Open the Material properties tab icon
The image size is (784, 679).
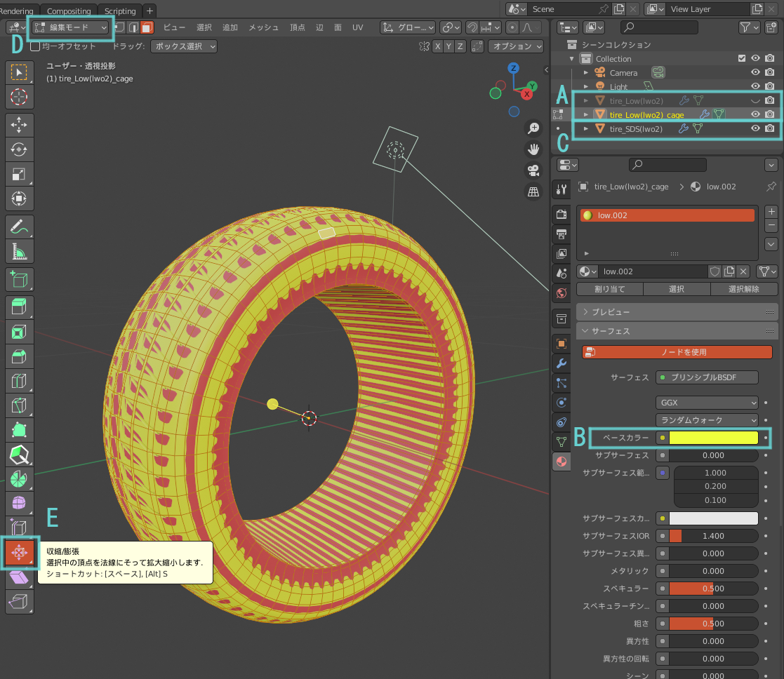[x=562, y=462]
